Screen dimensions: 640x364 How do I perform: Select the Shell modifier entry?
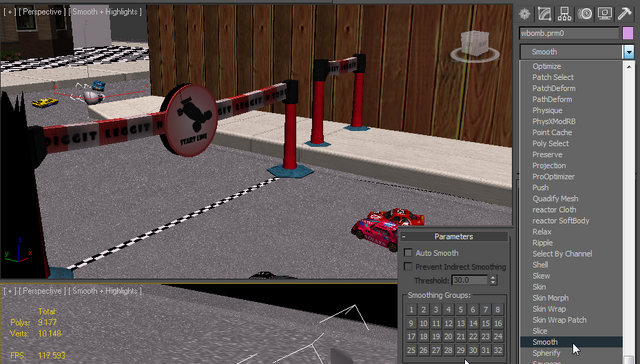pyautogui.click(x=540, y=265)
